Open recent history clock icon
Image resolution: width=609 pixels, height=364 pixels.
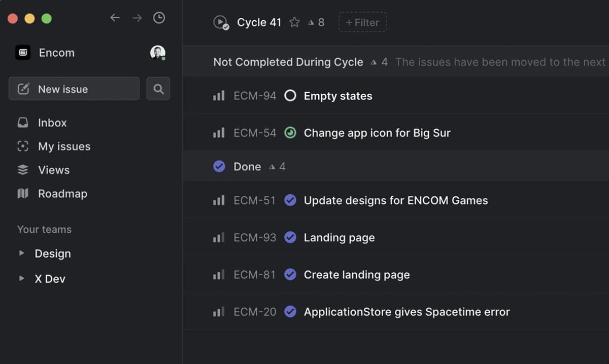click(159, 18)
